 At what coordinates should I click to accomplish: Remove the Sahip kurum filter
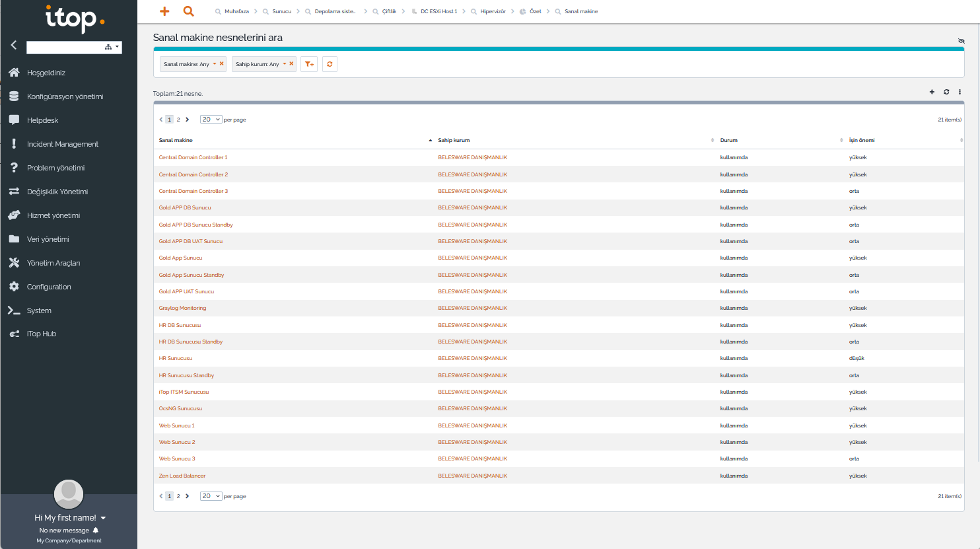coord(291,63)
